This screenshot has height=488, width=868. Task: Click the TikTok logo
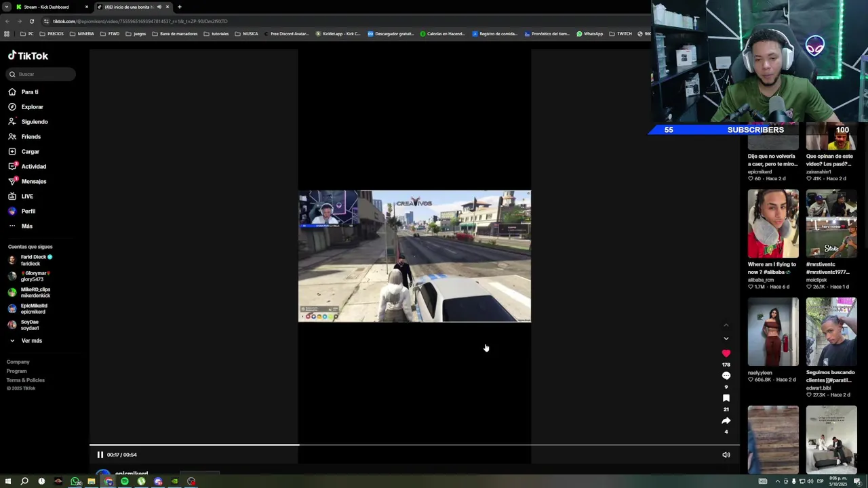(x=28, y=56)
